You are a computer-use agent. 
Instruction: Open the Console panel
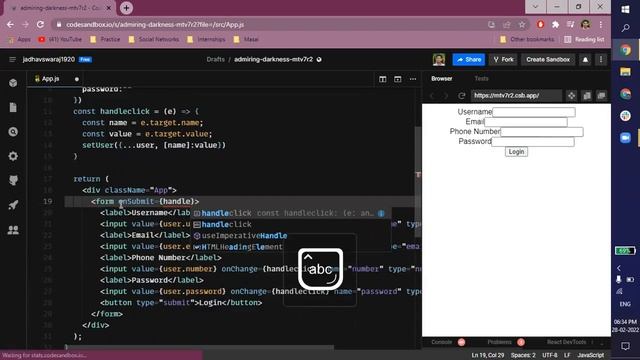click(x=442, y=342)
